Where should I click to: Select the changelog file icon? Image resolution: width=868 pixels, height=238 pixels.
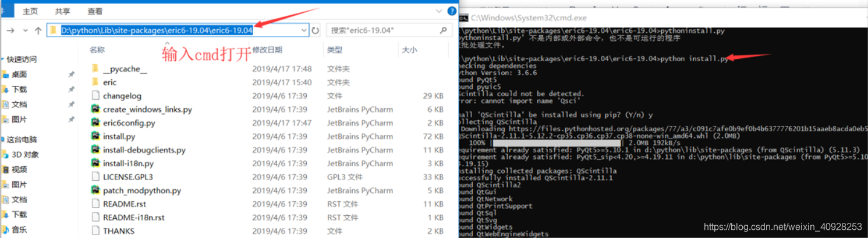pos(96,96)
